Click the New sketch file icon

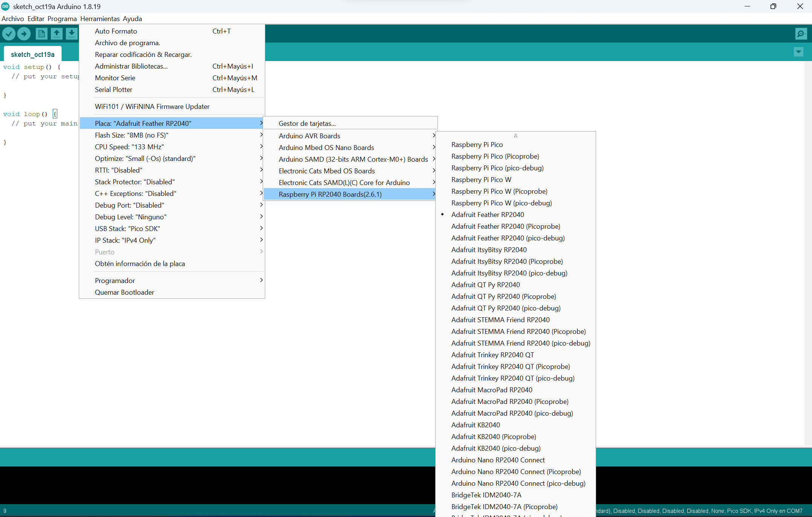tap(41, 34)
